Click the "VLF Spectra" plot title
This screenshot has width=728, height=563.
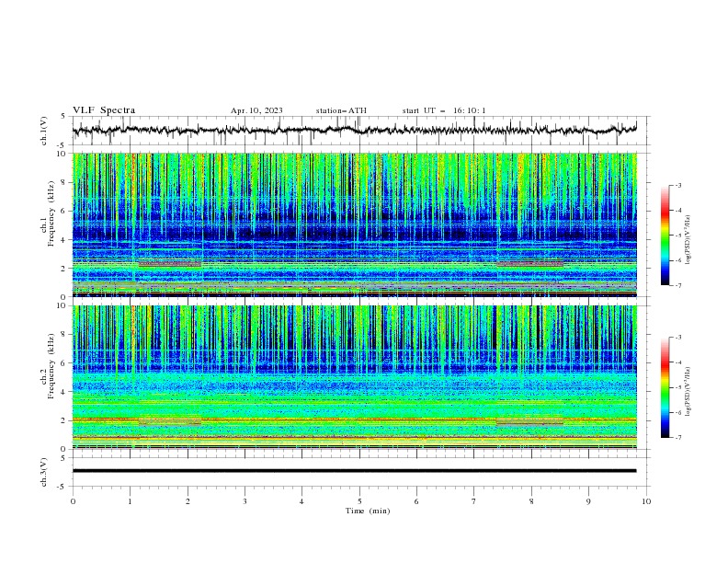tap(104, 110)
